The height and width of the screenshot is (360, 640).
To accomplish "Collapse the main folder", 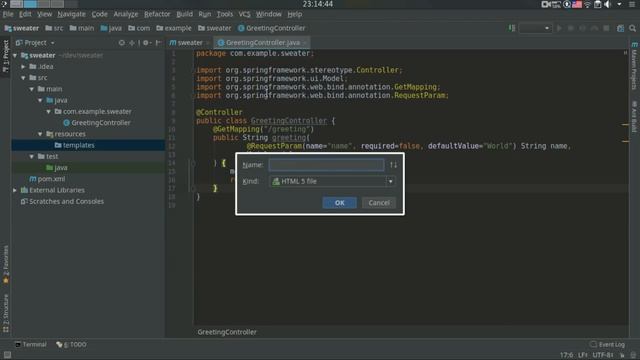I will [x=31, y=89].
